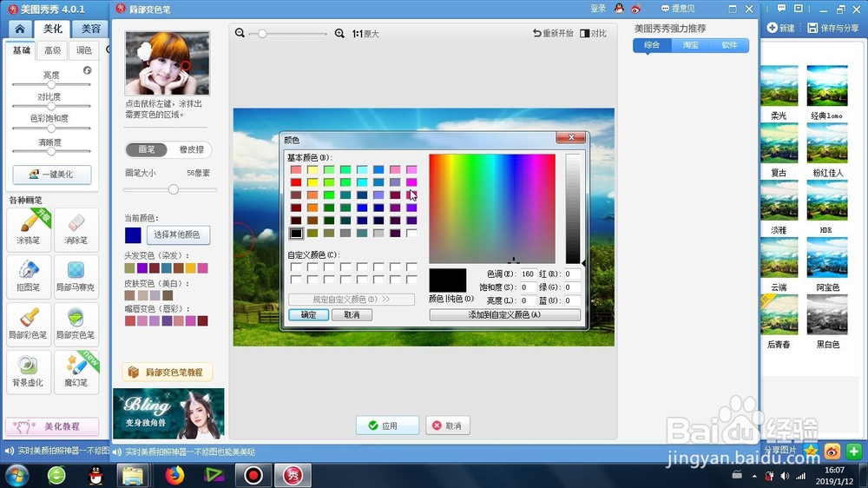Image resolution: width=868 pixels, height=488 pixels.
Task: Click the home icon in top bar
Action: [20, 29]
